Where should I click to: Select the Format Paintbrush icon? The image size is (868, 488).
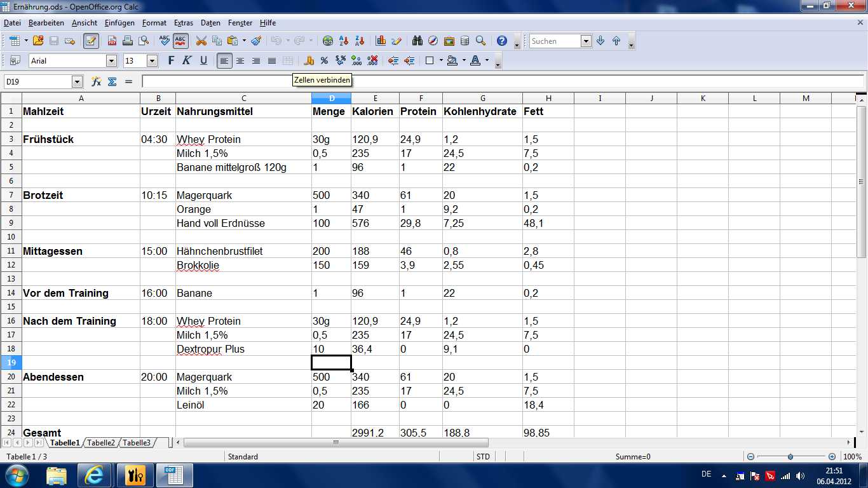click(256, 41)
